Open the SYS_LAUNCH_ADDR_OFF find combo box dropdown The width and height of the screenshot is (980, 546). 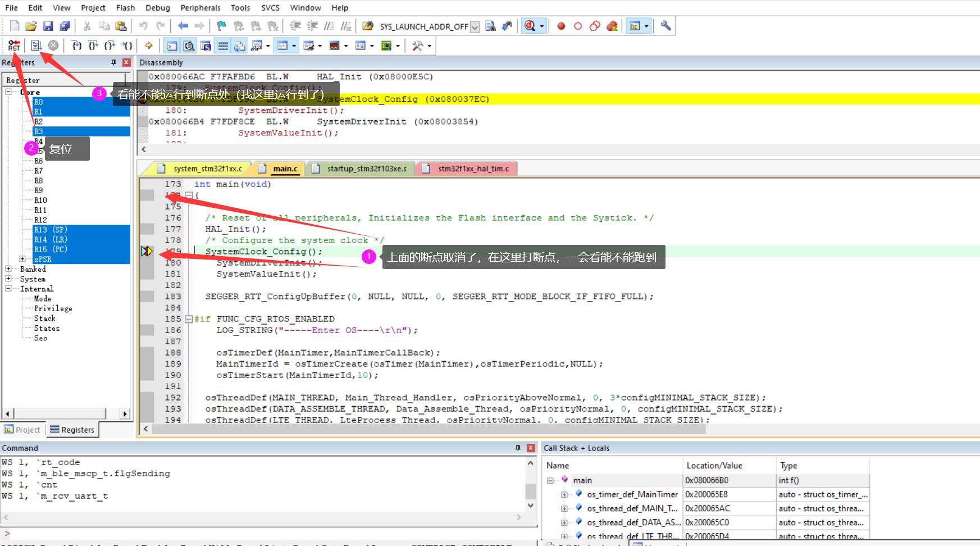[475, 26]
